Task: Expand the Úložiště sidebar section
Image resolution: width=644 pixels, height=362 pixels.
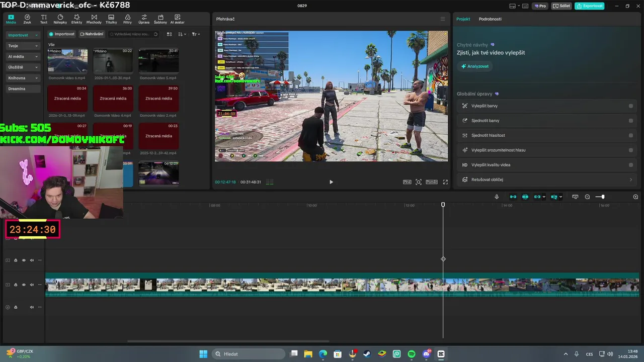Action: [x=23, y=67]
